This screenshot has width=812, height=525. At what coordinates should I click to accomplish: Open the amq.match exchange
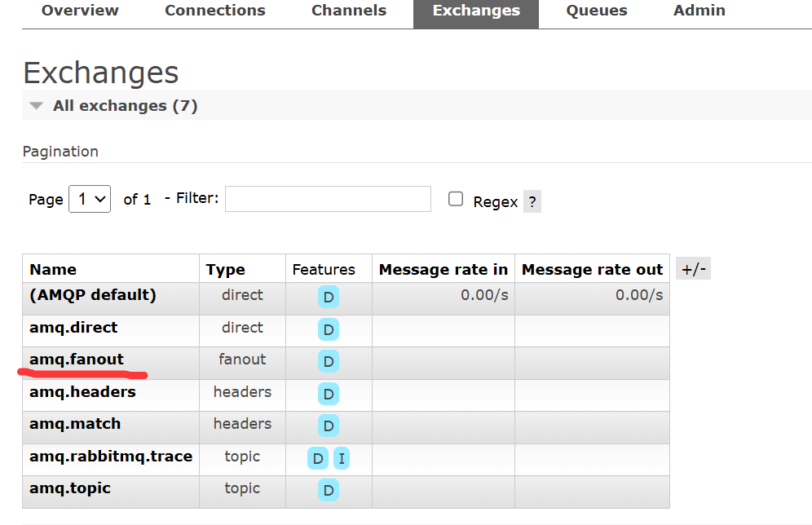coord(75,424)
